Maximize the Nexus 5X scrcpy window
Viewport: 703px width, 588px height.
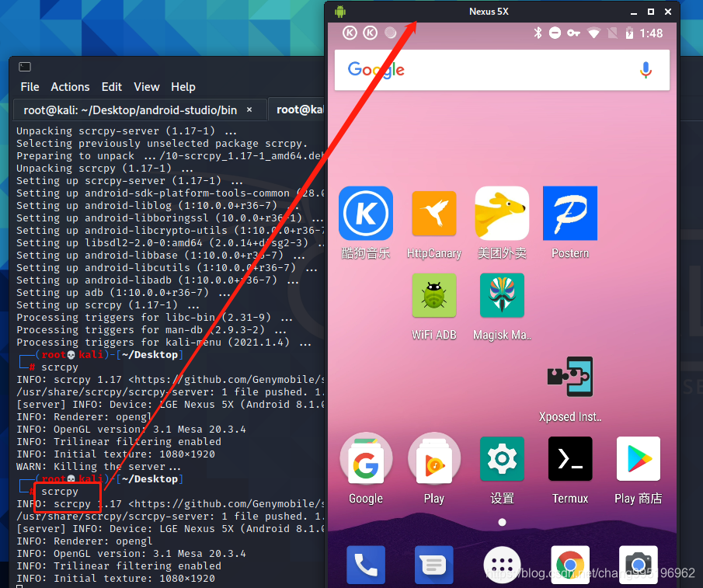pos(650,12)
